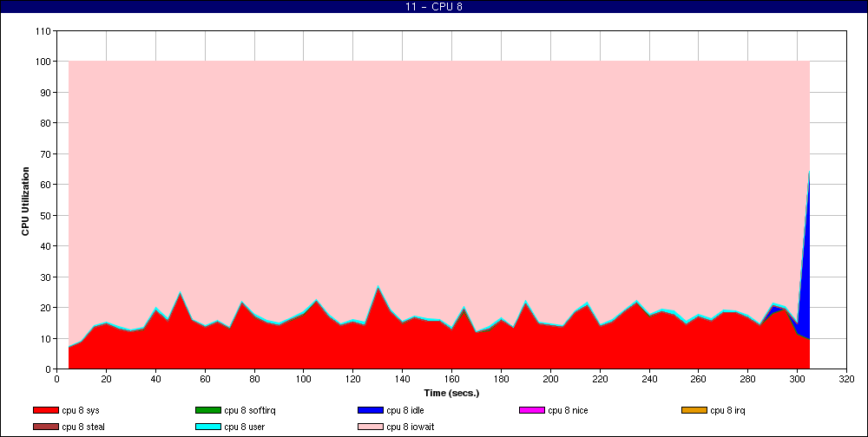Image resolution: width=868 pixels, height=437 pixels.
Task: Click the orange cpu 8 irq legend swatch
Action: (x=694, y=410)
